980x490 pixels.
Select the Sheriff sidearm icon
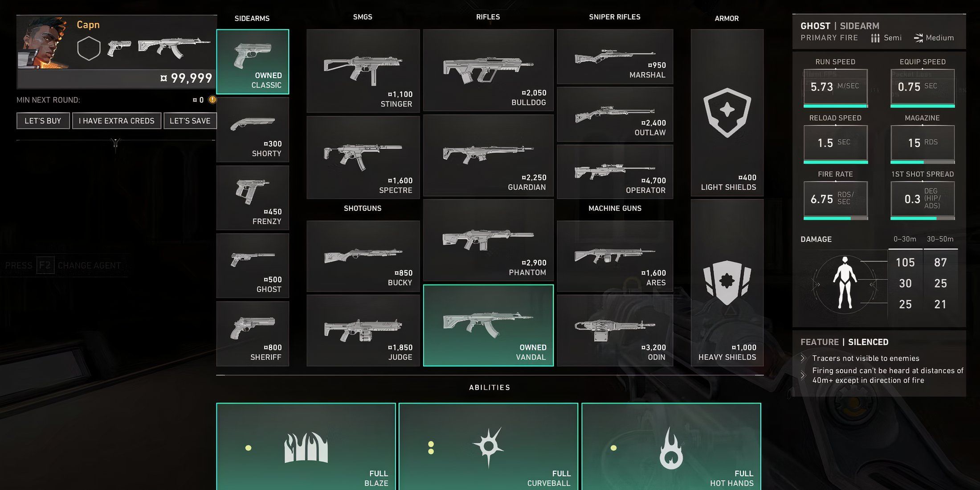[252, 332]
